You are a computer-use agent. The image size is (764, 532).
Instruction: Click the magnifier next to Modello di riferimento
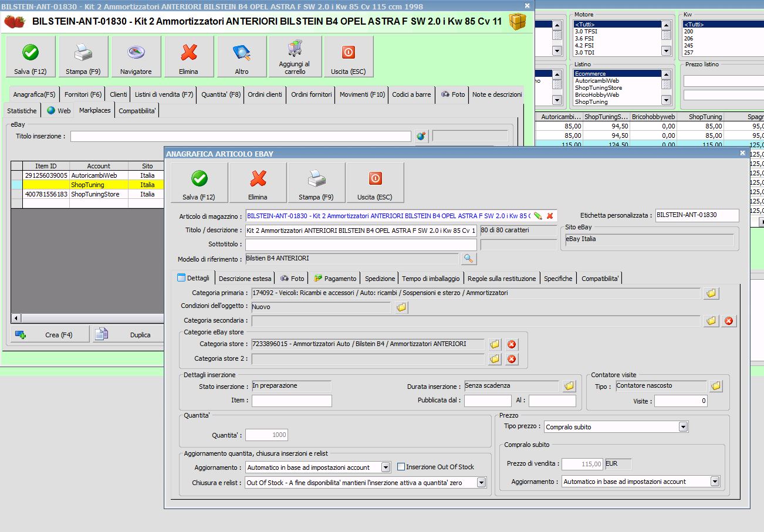[469, 259]
